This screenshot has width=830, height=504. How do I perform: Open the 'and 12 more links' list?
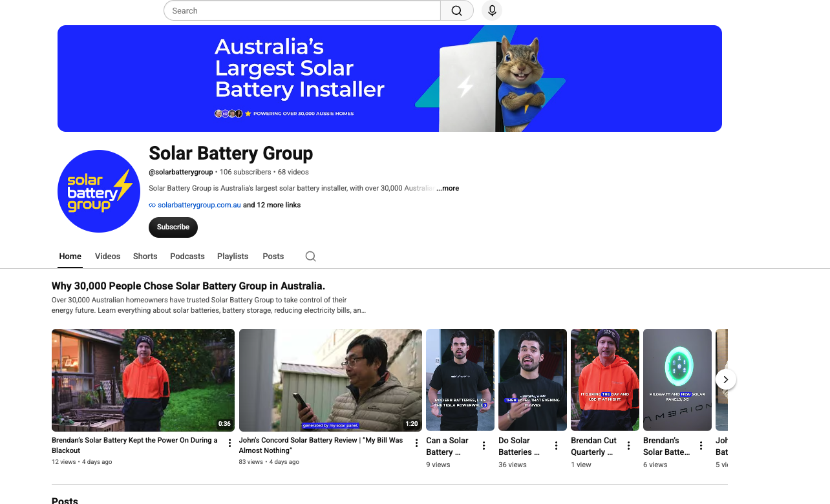272,205
